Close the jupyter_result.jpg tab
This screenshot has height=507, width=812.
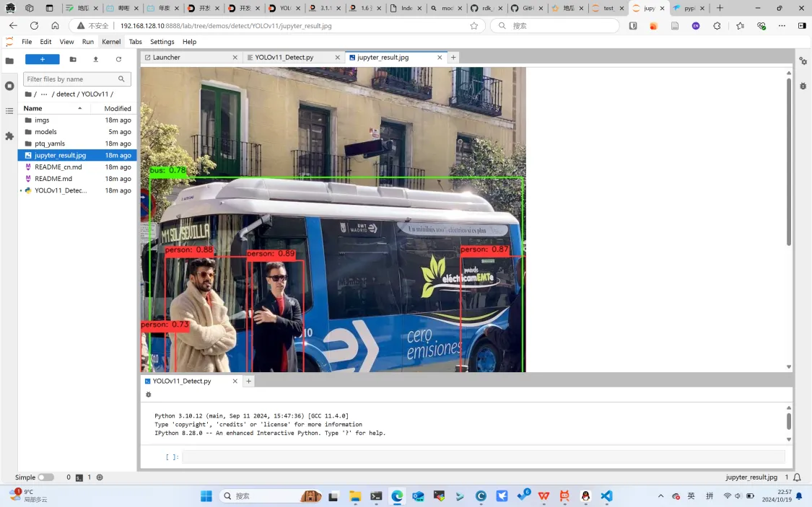(x=440, y=58)
